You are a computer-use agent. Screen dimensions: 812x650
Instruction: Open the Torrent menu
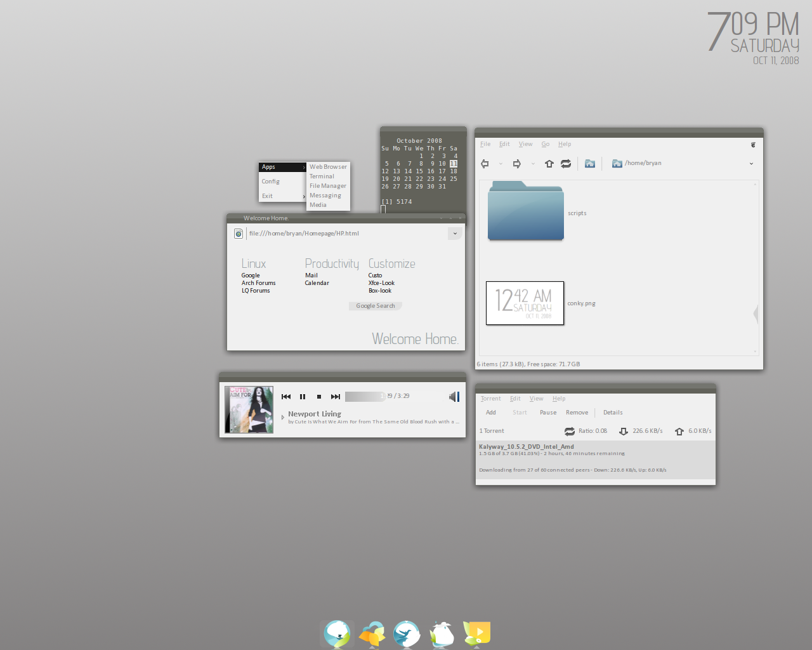click(490, 399)
